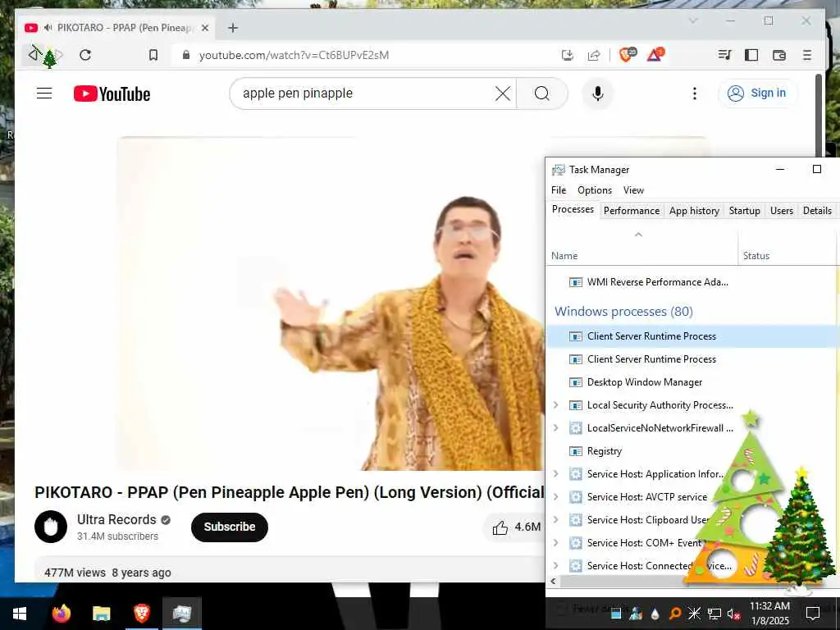This screenshot has width=840, height=630.
Task: Open the tab search chevron in Brave
Action: click(x=693, y=21)
